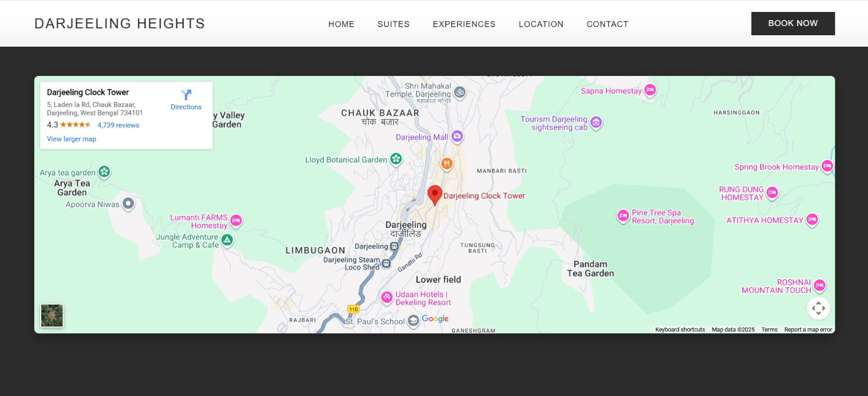Select the Lumanti FARMS Homestay pin

pyautogui.click(x=235, y=221)
